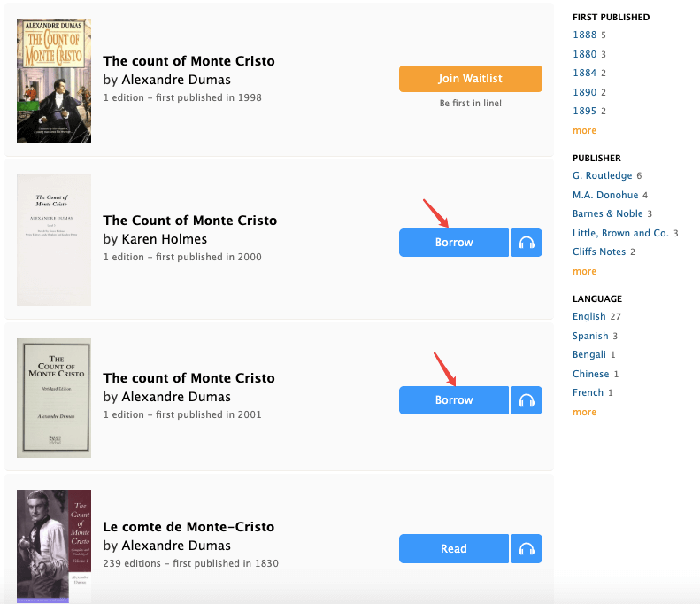Viewport: 700px width, 604px height.
Task: Click headphones icon for 2001 abridged edition
Action: 527,400
